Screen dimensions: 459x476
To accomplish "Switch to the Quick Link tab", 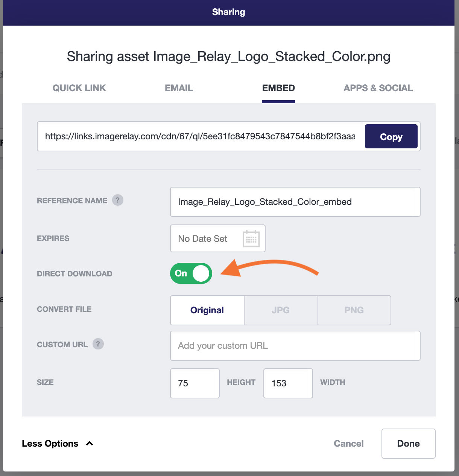I will [x=79, y=88].
